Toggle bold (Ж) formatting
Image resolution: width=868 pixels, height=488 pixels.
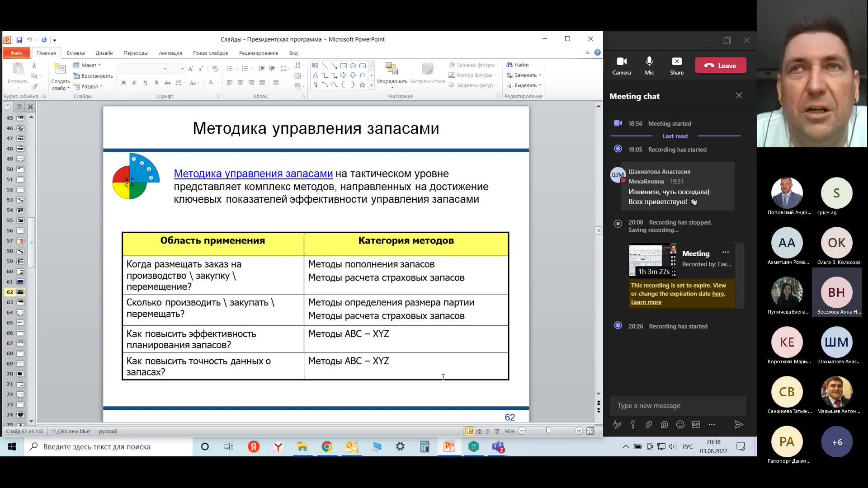point(123,83)
